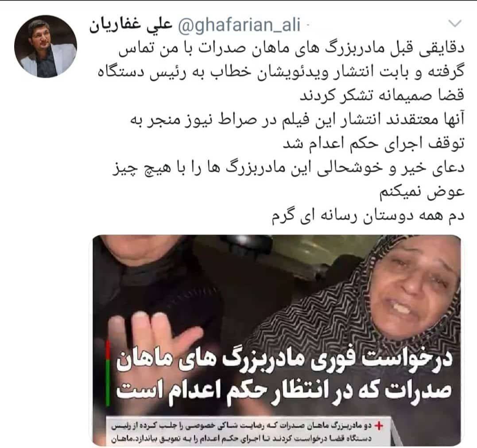Click the short tweet line عوض نمیکنم

tap(422, 192)
